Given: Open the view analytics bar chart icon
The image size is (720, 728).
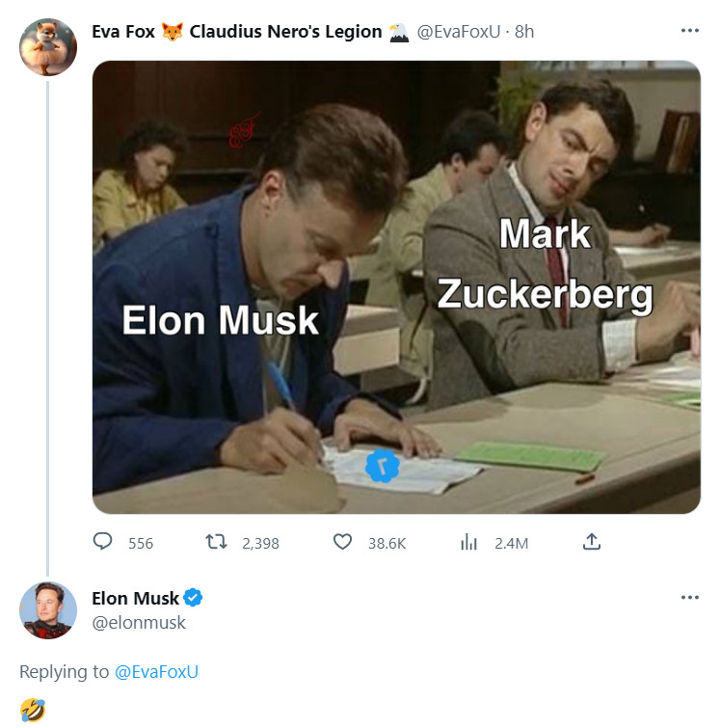Looking at the screenshot, I should [468, 542].
